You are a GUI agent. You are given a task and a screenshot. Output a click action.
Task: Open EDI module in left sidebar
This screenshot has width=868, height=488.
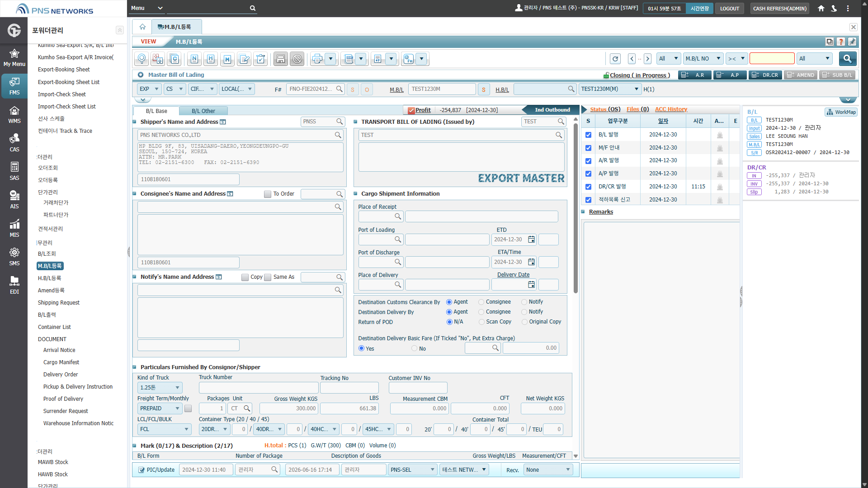[14, 285]
